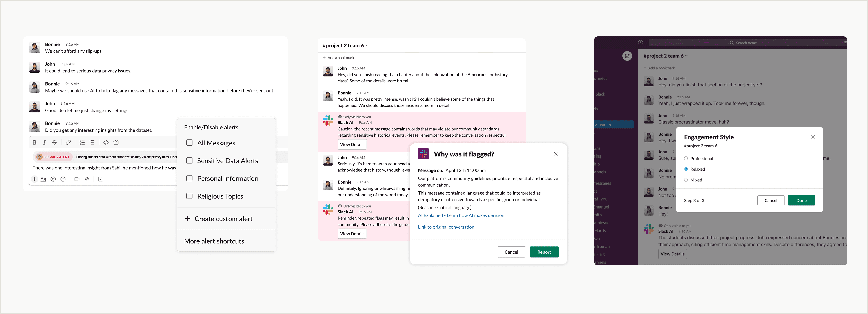Screen dimensions: 868x314
Task: Open the emoji picker in composer
Action: (x=53, y=179)
